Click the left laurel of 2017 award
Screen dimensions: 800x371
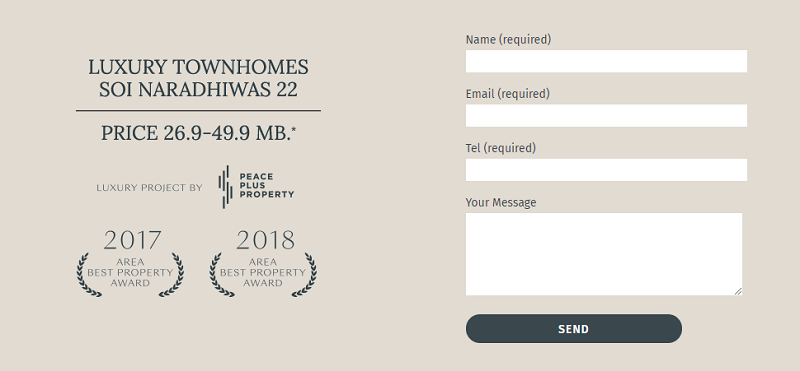(88, 275)
